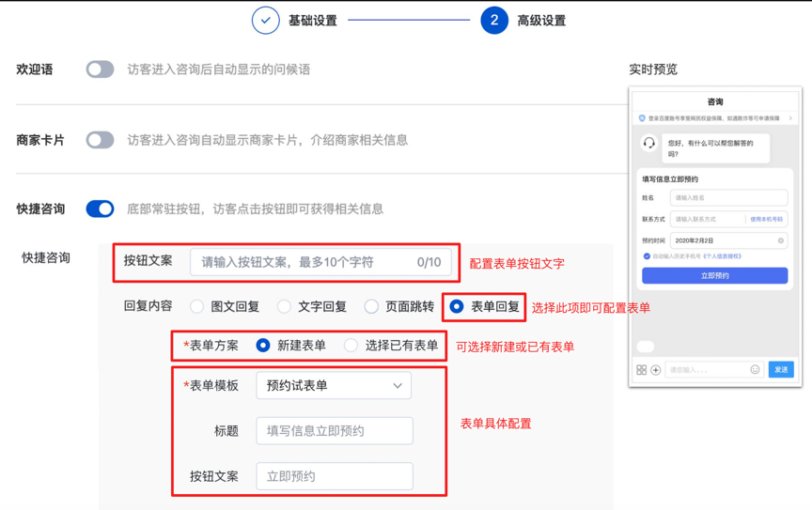Open the 表单模板 dropdown

coord(334,386)
